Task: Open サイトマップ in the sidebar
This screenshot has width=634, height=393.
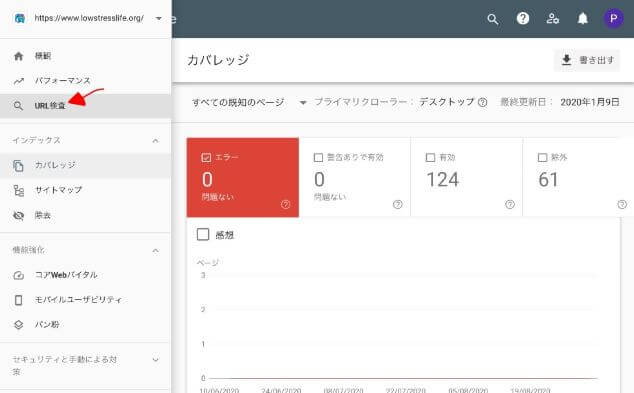Action: tap(85, 190)
